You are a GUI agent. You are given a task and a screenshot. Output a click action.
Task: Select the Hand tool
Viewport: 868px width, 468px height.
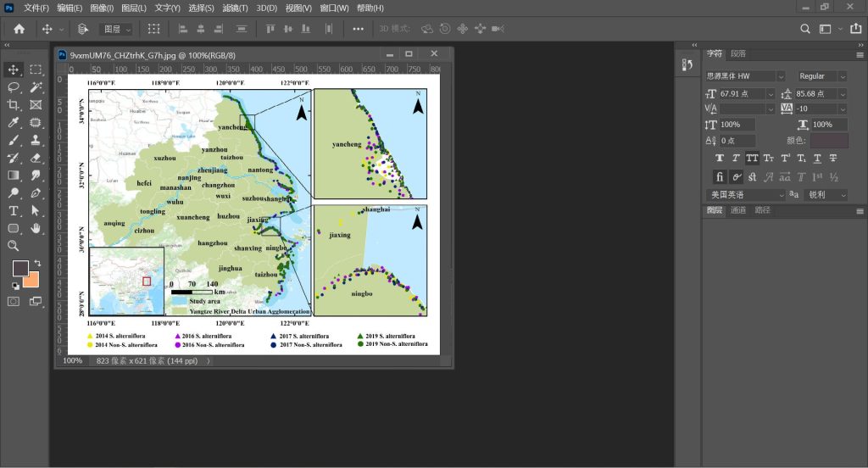pyautogui.click(x=36, y=228)
